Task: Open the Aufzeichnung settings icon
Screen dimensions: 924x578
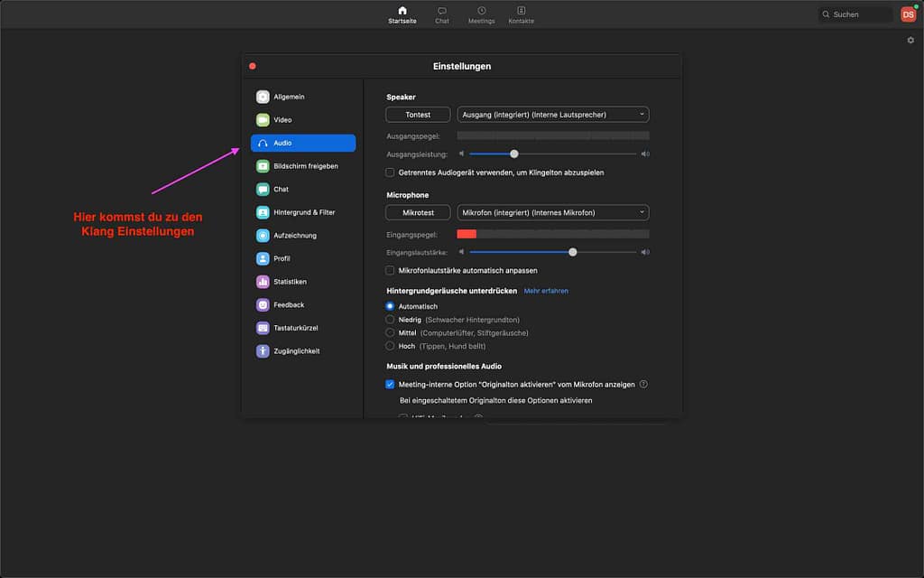Action: tap(263, 236)
